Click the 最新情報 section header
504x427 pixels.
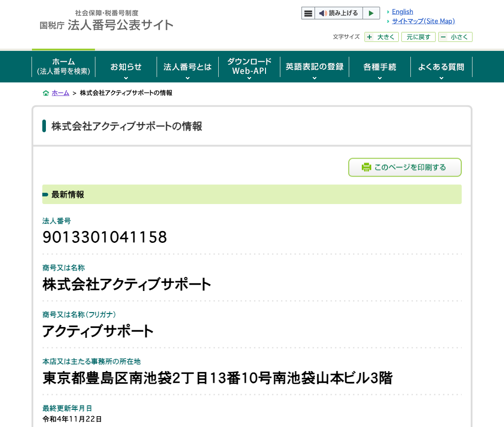252,194
